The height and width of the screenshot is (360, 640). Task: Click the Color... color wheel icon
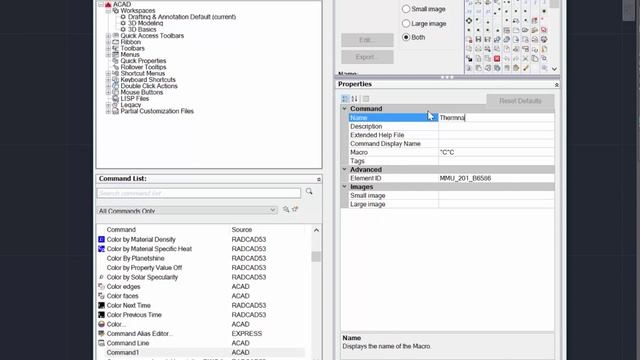click(102, 324)
